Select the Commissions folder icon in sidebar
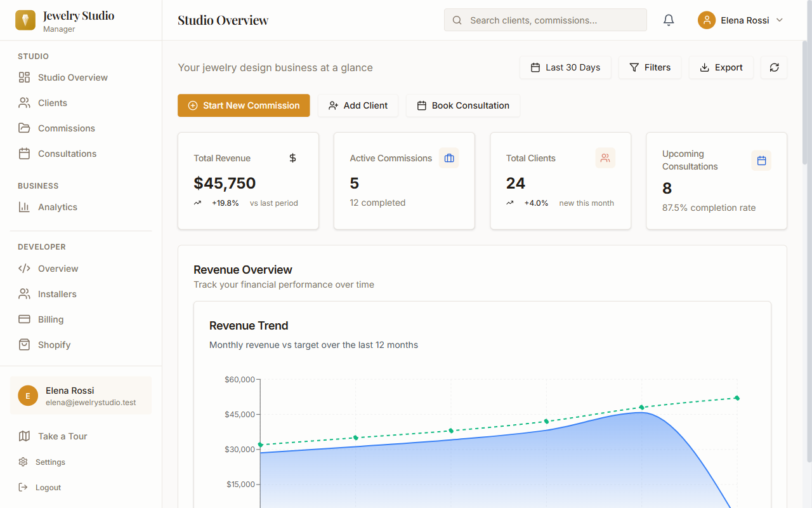Screen dimensions: 812x508 [23, 128]
